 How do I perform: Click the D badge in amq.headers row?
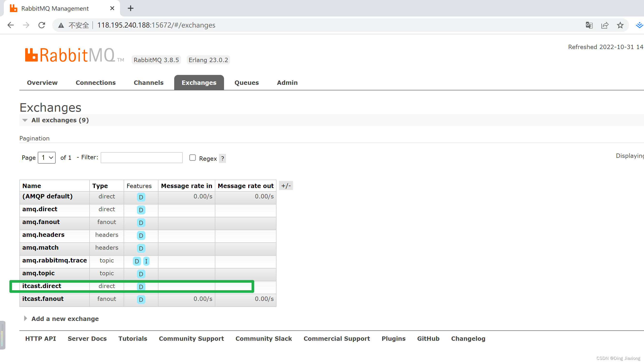click(x=141, y=235)
